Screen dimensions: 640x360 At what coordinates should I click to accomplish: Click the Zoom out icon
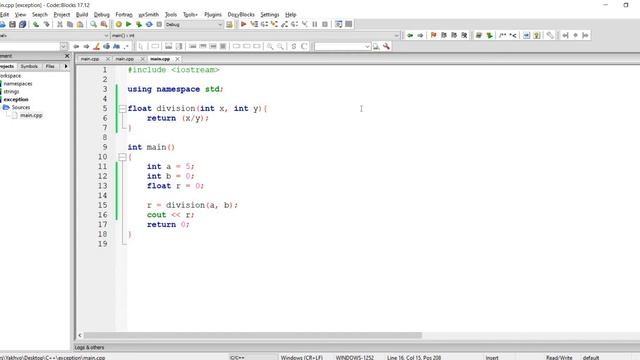(x=280, y=47)
